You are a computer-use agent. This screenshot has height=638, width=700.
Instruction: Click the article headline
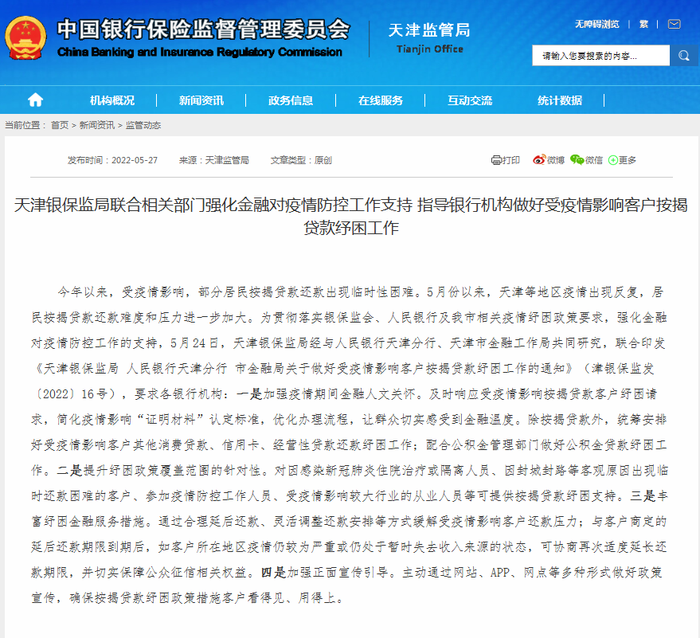(x=350, y=216)
